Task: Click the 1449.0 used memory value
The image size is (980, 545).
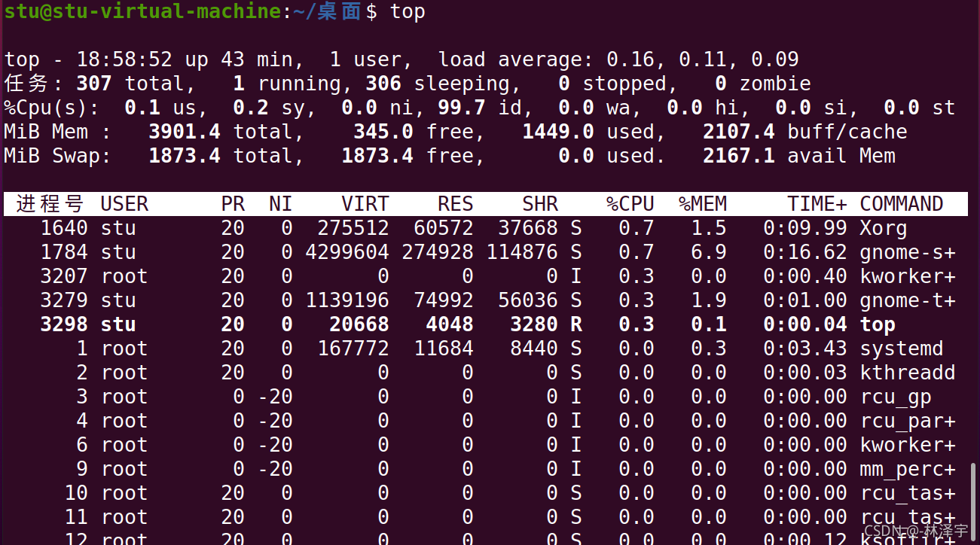Action: click(x=558, y=132)
